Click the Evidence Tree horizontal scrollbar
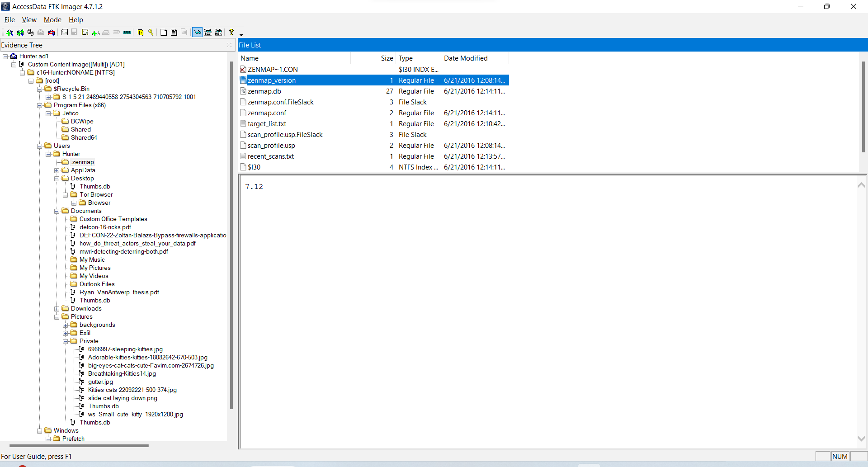This screenshot has width=868, height=467. (79, 446)
